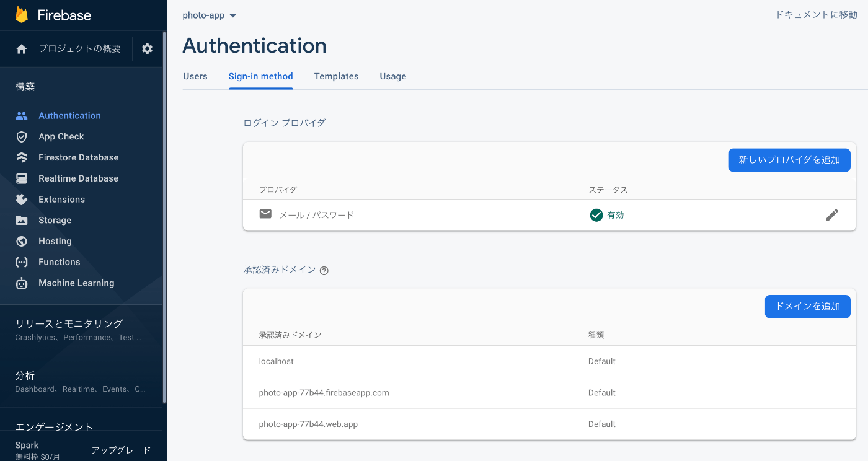Open Hosting in the sidebar

tap(55, 241)
